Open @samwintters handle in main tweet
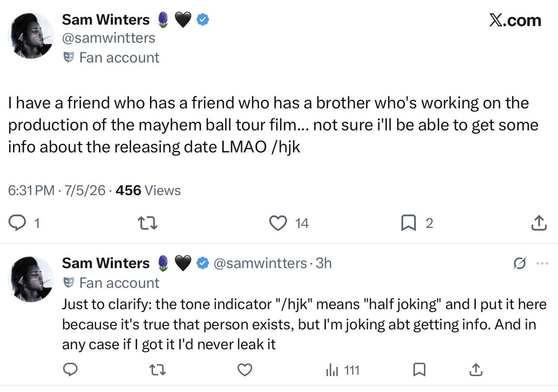Screen dimensions: 558x392 (109, 38)
